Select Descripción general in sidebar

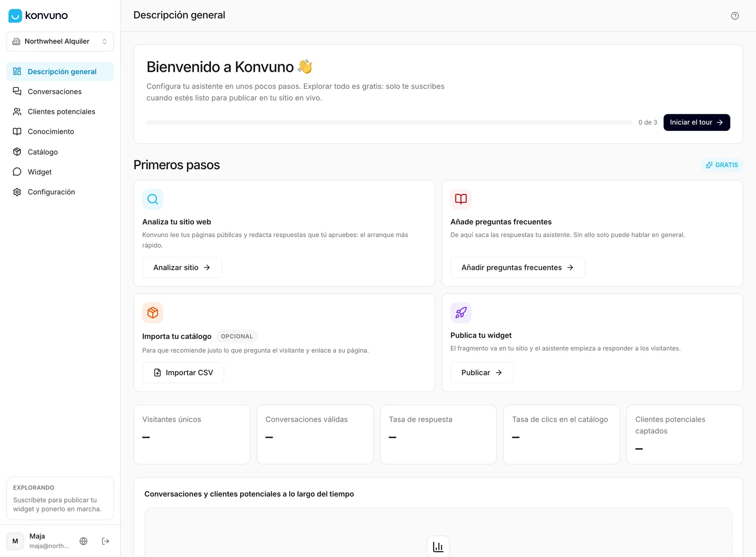(60, 71)
